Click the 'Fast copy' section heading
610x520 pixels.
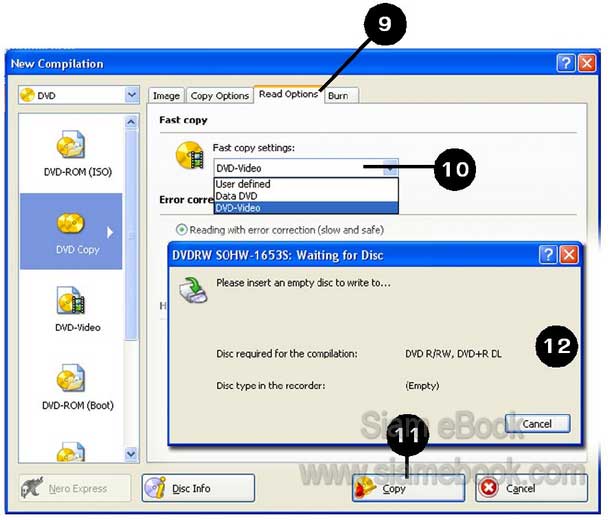point(183,120)
